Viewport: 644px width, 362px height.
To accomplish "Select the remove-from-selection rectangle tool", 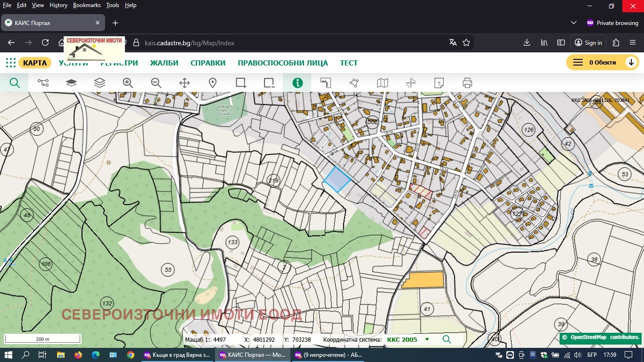I will coord(269,83).
